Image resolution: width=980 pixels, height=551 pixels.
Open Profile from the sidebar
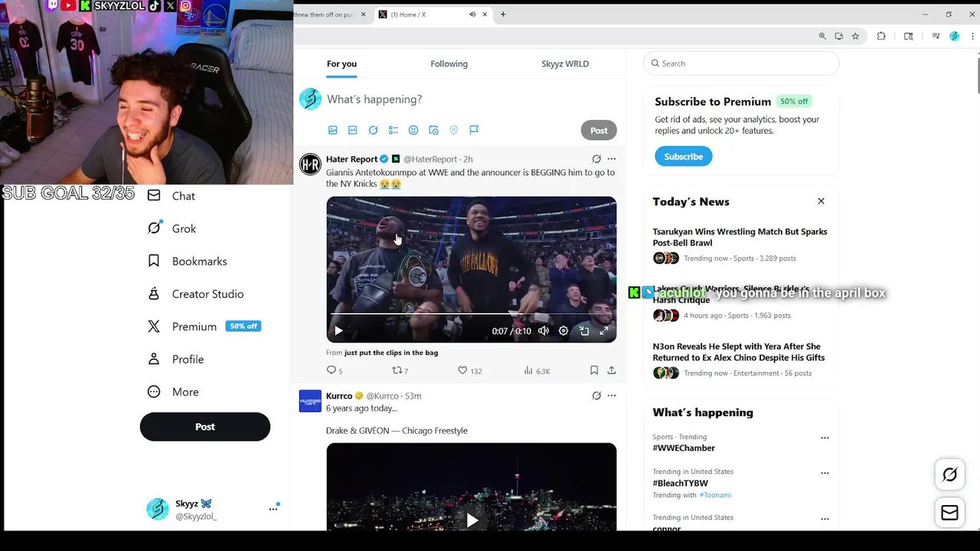pos(176,359)
